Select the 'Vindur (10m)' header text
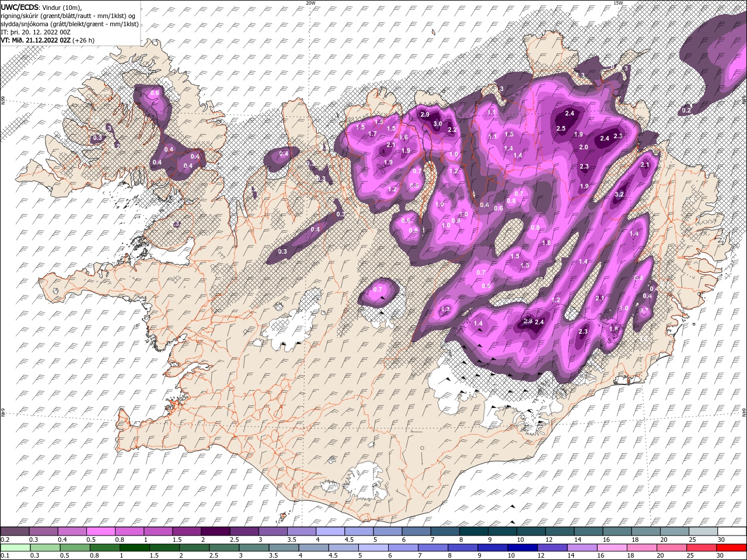 (x=62, y=7)
